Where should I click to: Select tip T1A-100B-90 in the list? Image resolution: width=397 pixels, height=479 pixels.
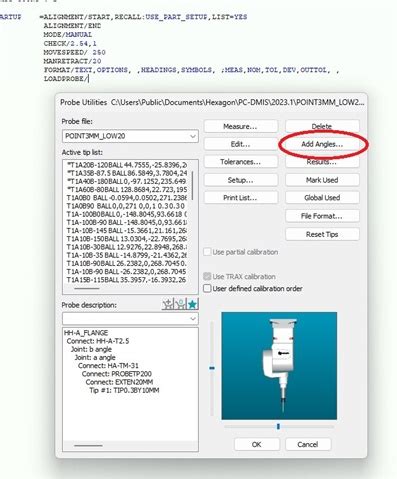point(127,222)
